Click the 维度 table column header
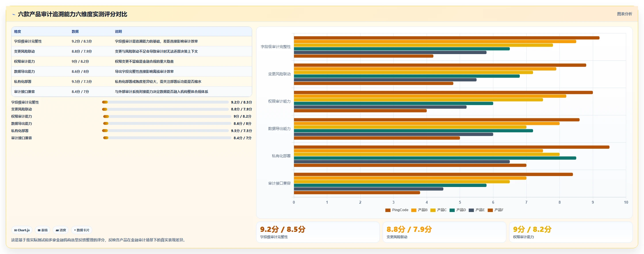644x254 pixels. (x=18, y=32)
